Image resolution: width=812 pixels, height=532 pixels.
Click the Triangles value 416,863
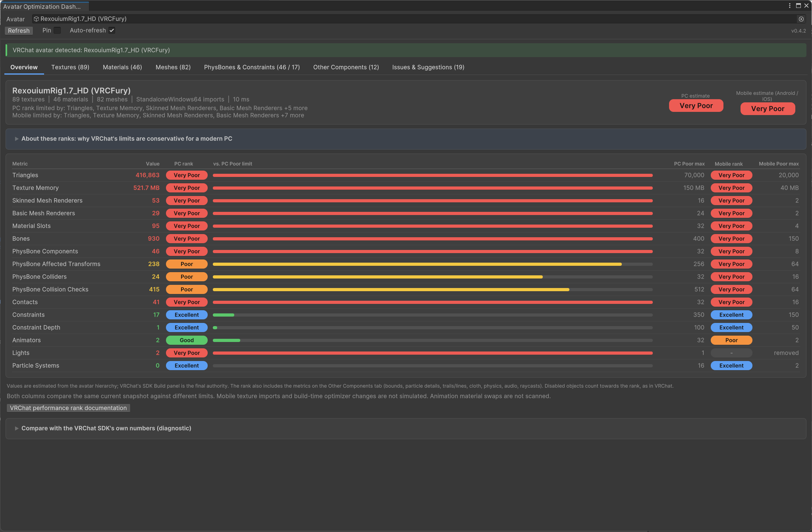pyautogui.click(x=147, y=175)
